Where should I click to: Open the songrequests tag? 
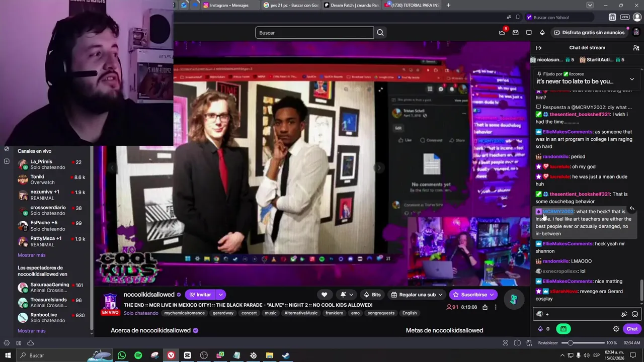[381, 313]
